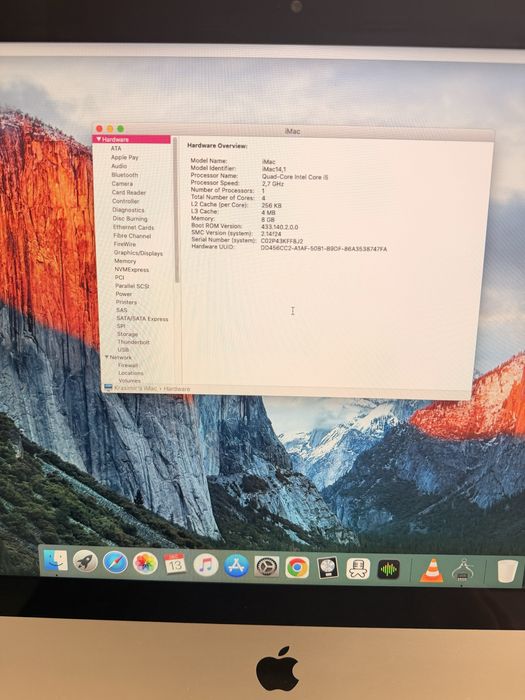Select Storage in the sidebar
The height and width of the screenshot is (700, 525).
[x=127, y=334]
